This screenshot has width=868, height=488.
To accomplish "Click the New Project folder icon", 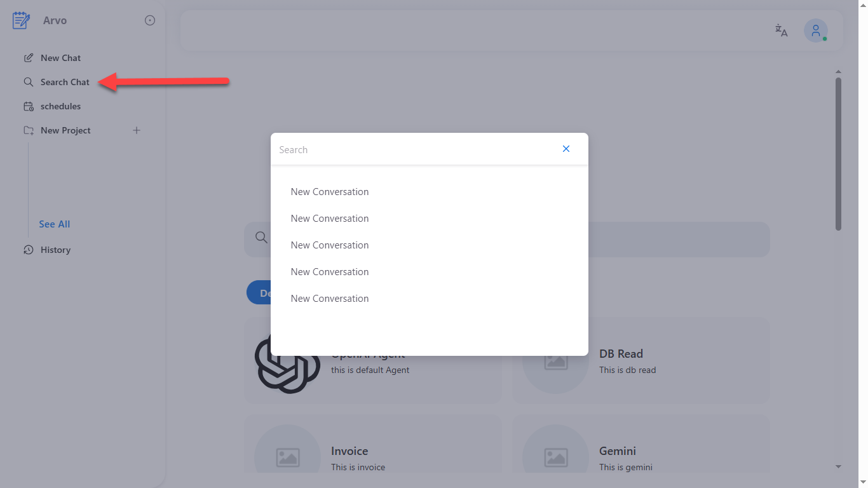I will 28,130.
